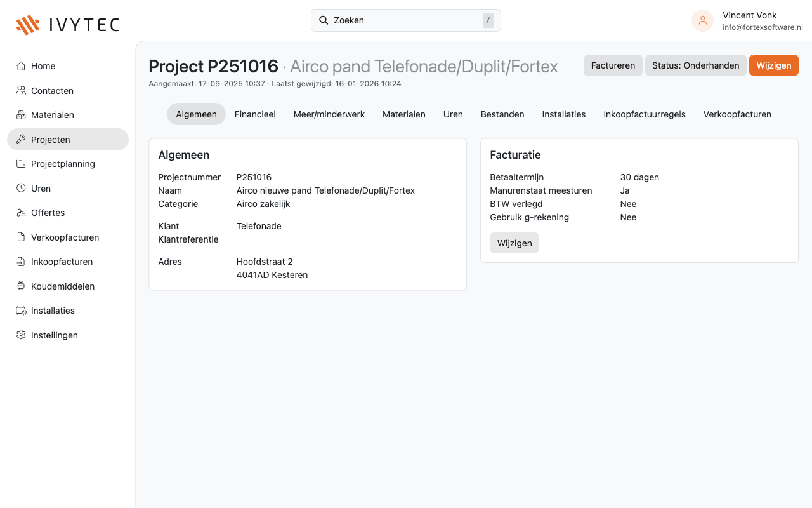Select the Uren clock icon
This screenshot has height=508, width=812.
pos(20,188)
